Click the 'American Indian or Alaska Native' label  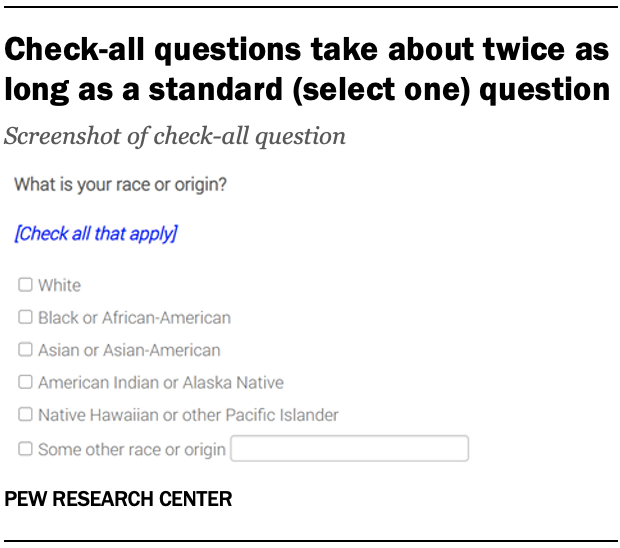tap(160, 382)
